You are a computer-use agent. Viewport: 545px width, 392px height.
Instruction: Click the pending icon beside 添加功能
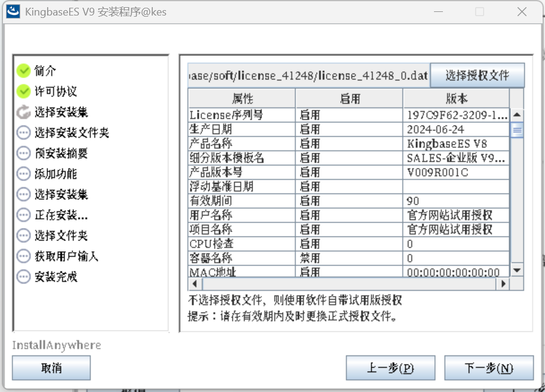coord(24,174)
